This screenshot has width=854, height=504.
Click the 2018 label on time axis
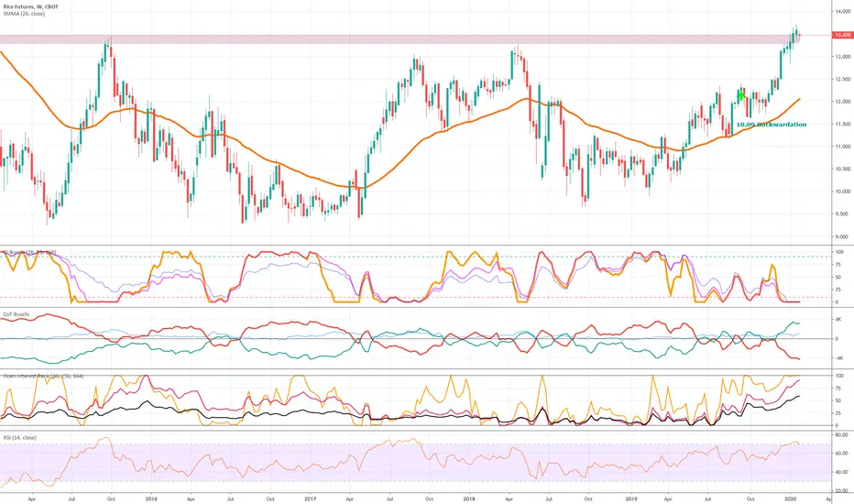(x=468, y=499)
